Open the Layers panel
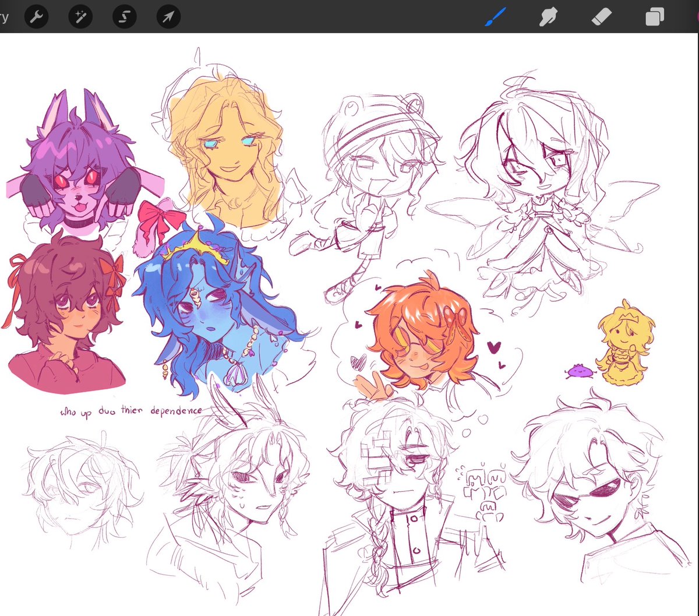Image resolution: width=699 pixels, height=616 pixels. click(655, 17)
